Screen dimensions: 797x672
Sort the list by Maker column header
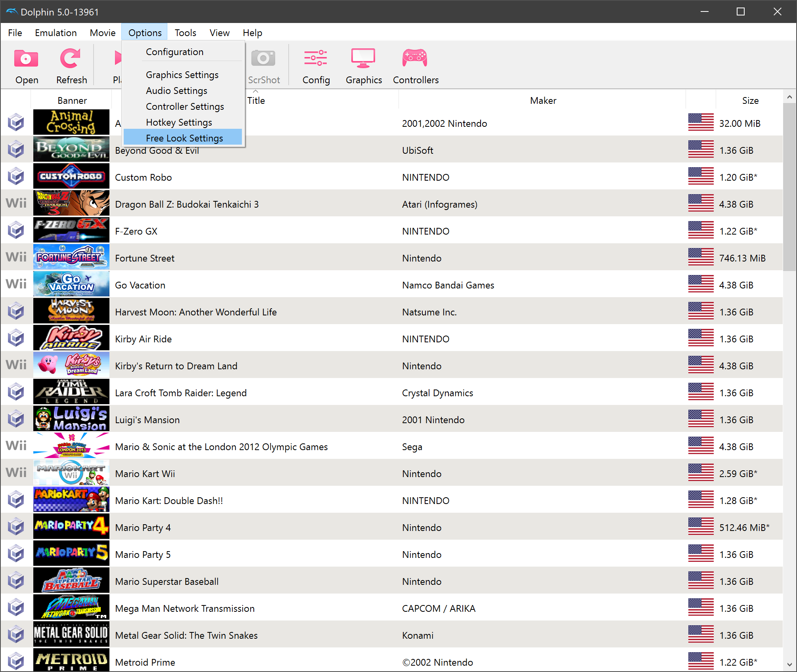tap(542, 101)
